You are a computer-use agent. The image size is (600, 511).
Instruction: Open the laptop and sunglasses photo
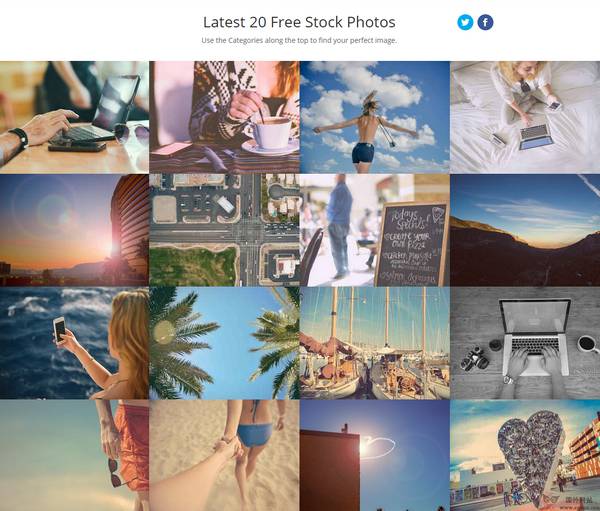tap(74, 117)
